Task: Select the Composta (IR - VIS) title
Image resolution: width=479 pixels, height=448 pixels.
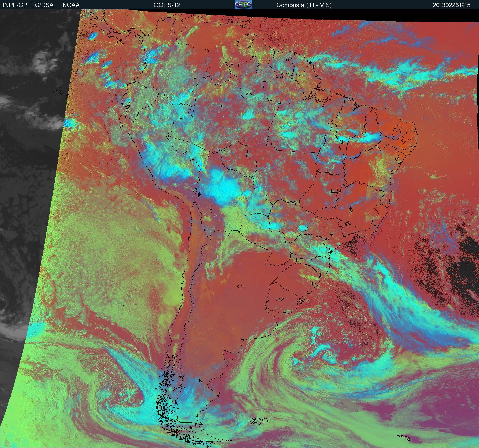Action: 304,5
